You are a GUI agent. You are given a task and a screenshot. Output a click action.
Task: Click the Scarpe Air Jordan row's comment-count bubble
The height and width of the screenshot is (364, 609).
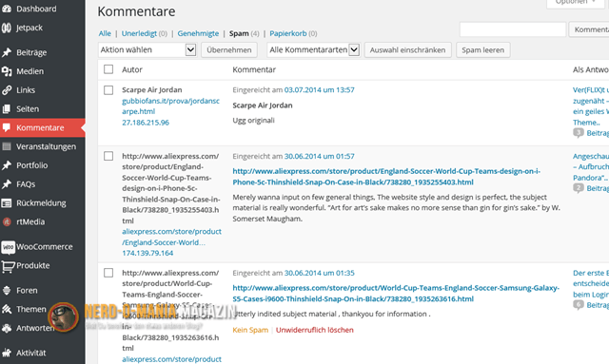(x=579, y=133)
